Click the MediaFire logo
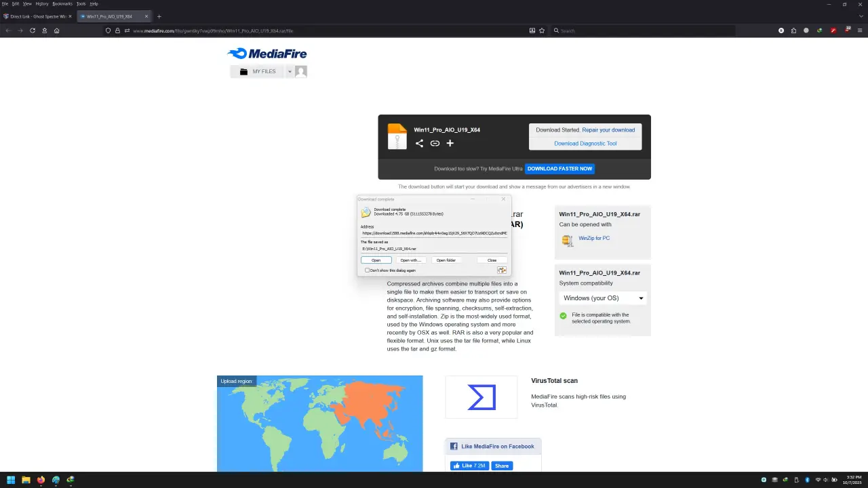Viewport: 868px width, 488px height. [x=267, y=54]
